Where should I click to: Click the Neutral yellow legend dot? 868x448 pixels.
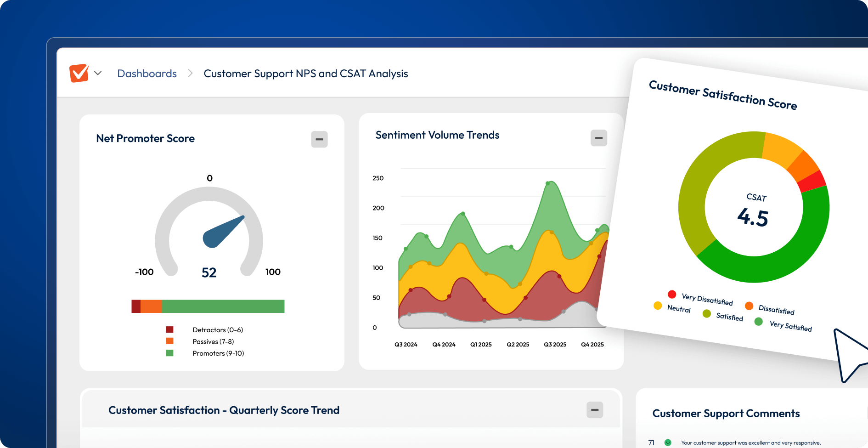[657, 305]
